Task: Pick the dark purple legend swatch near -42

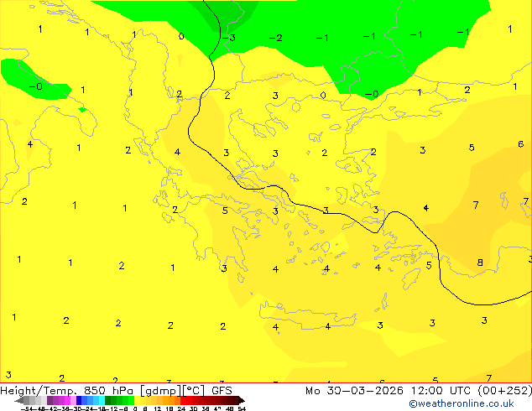Action: [x=50, y=400]
